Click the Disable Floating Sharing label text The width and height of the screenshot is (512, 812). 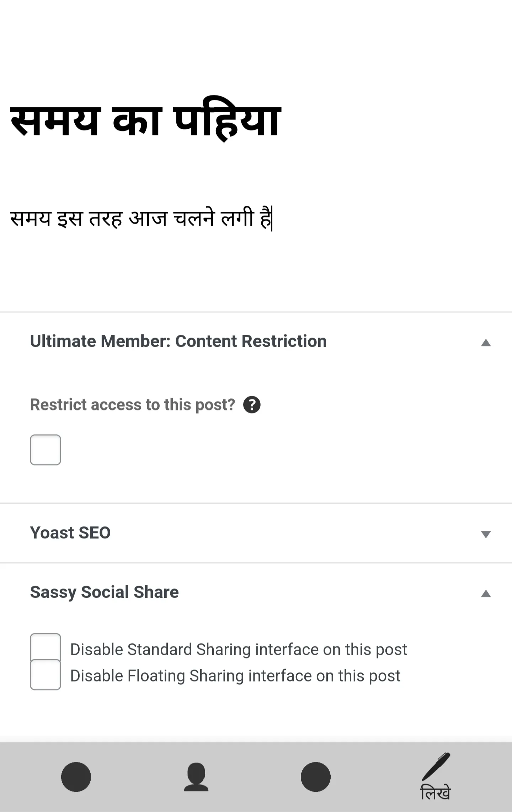click(x=235, y=676)
